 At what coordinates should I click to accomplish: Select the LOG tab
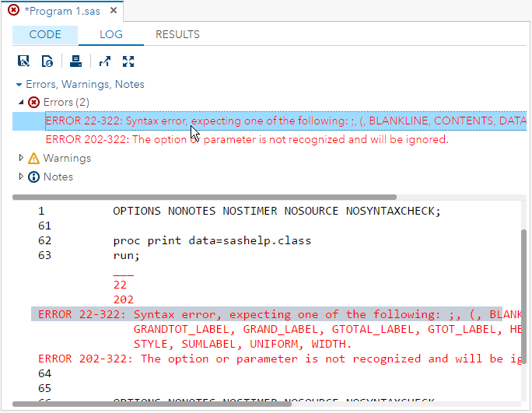click(x=110, y=35)
